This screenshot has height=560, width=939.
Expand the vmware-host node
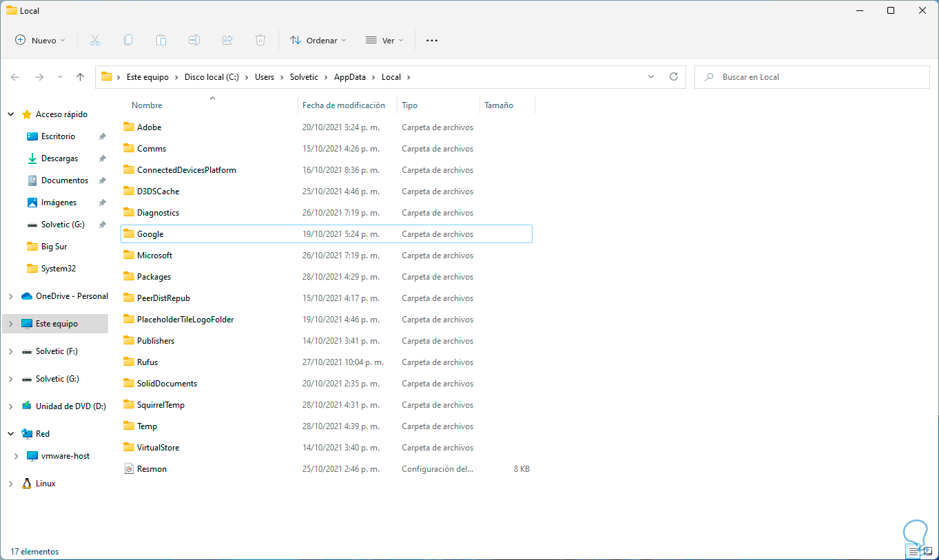tap(16, 456)
